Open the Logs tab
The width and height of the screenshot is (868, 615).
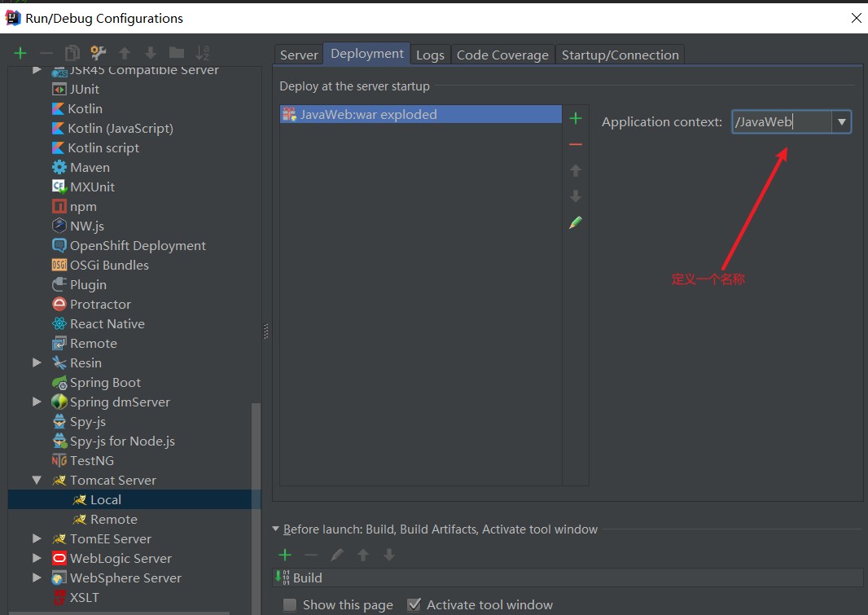coord(430,55)
